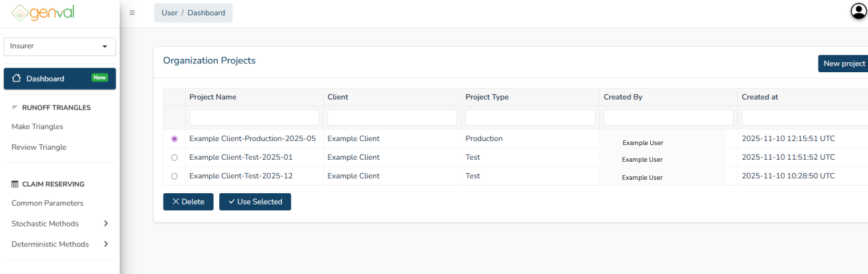This screenshot has height=274, width=868.
Task: Click the Example Client-Production-2025-05 project name
Action: [x=253, y=139]
